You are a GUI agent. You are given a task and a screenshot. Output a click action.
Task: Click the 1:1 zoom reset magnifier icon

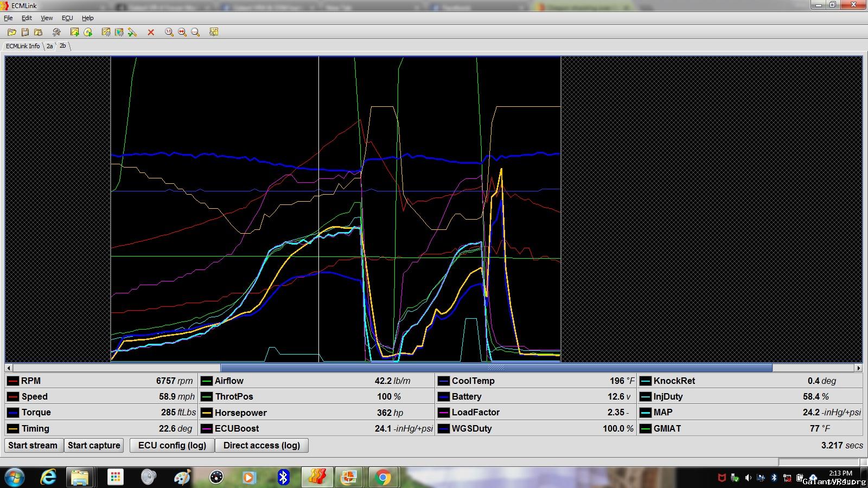pyautogui.click(x=169, y=32)
